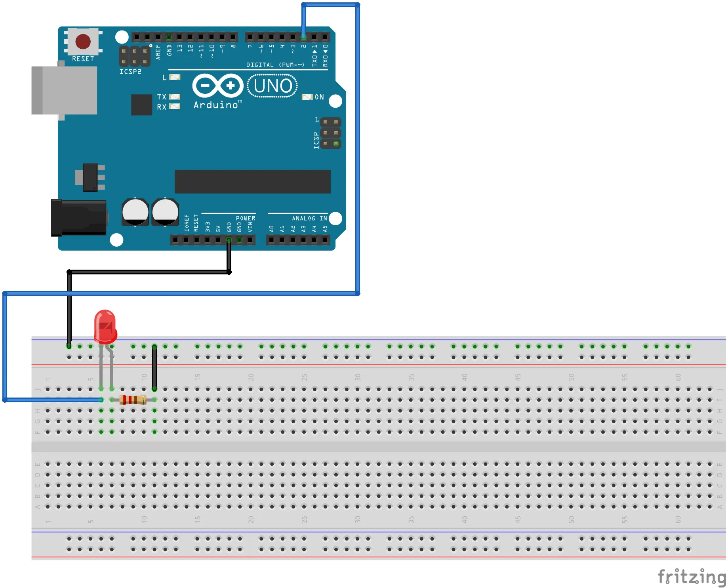Select the red LED on the breadboard

[105, 327]
